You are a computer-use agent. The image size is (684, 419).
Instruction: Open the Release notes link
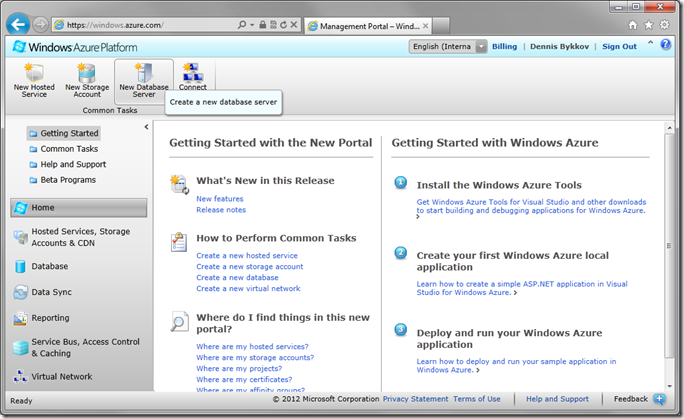point(220,210)
